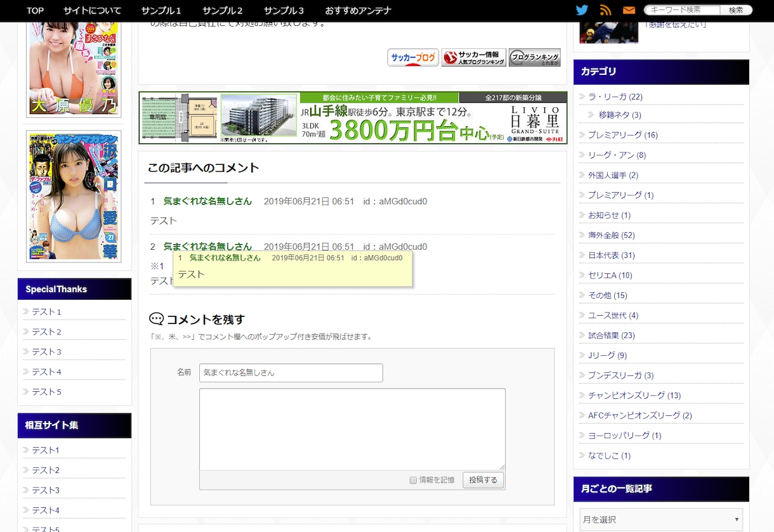Click テスト2 under 相互サイト集
The image size is (774, 532).
[x=46, y=470]
